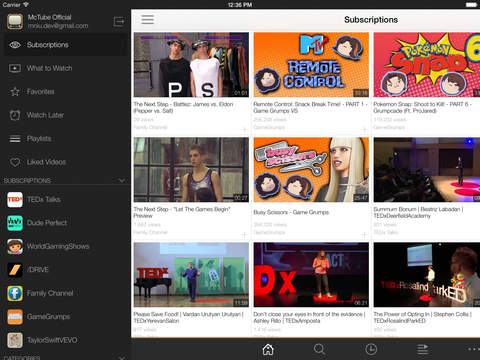Image resolution: width=480 pixels, height=360 pixels.
Task: Open title Busy Scissors - Game Grumps
Action: [291, 212]
